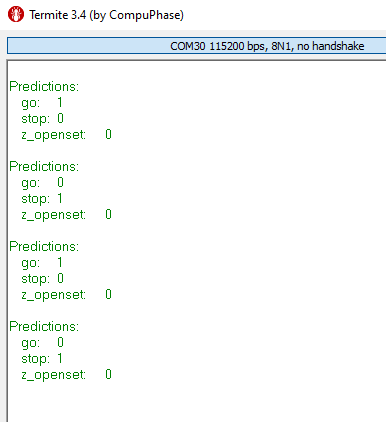Click 'go: 0' line in last prediction block
Image resolution: width=386 pixels, height=422 pixels.
click(42, 342)
